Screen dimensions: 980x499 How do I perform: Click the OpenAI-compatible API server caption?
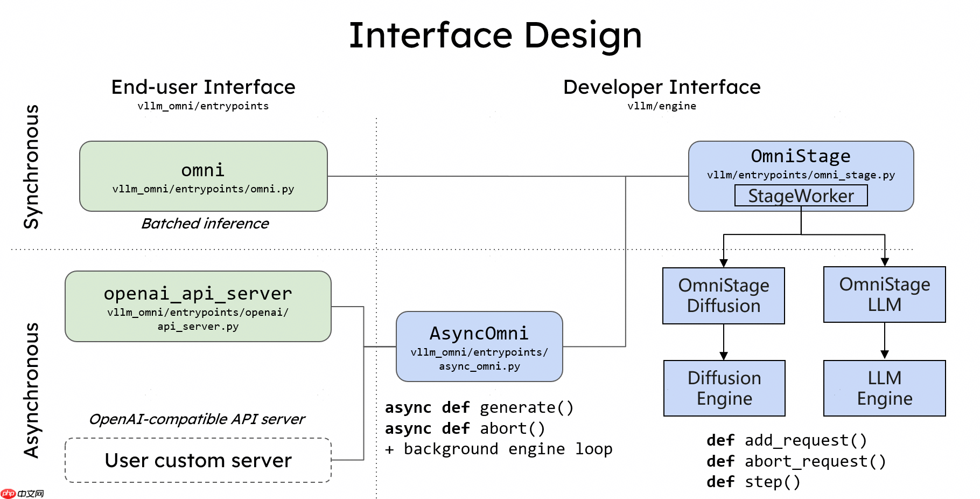coord(197,419)
